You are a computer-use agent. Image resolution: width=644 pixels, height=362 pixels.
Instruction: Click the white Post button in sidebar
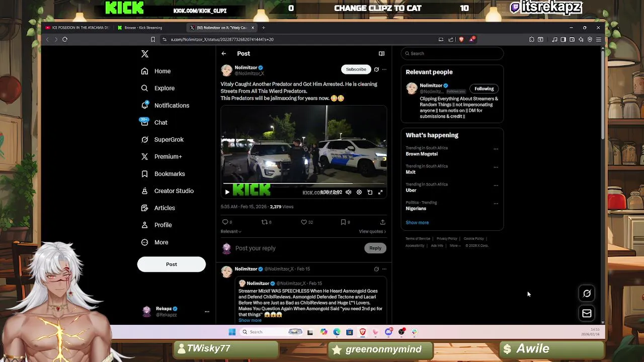coord(172,264)
